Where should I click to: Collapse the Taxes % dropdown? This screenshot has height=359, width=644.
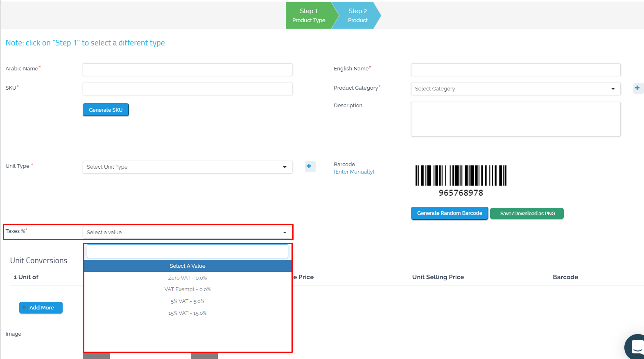187,233
